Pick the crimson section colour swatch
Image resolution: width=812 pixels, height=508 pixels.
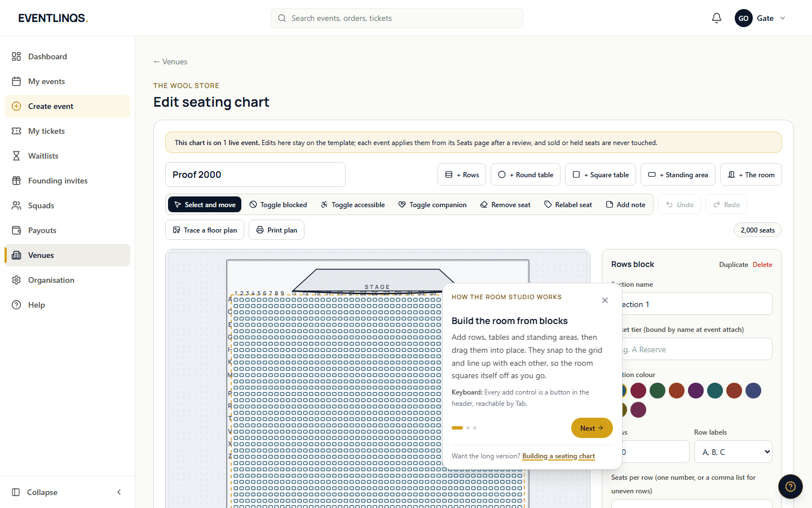tap(638, 391)
